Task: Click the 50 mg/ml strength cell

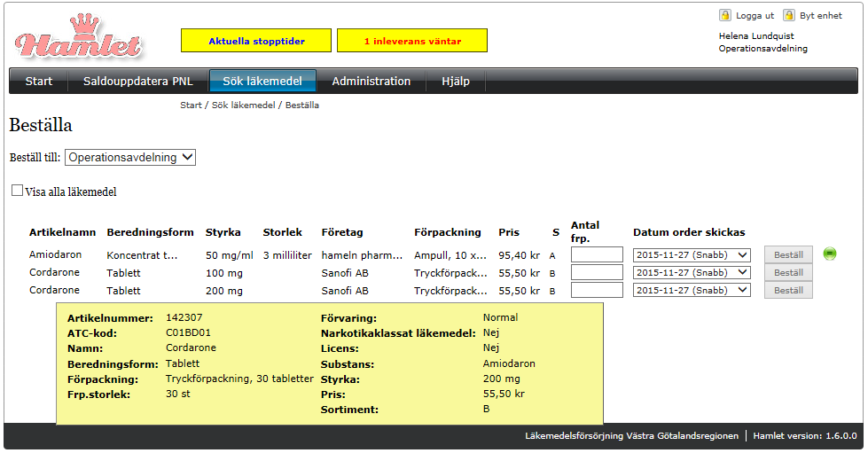Action: [229, 255]
